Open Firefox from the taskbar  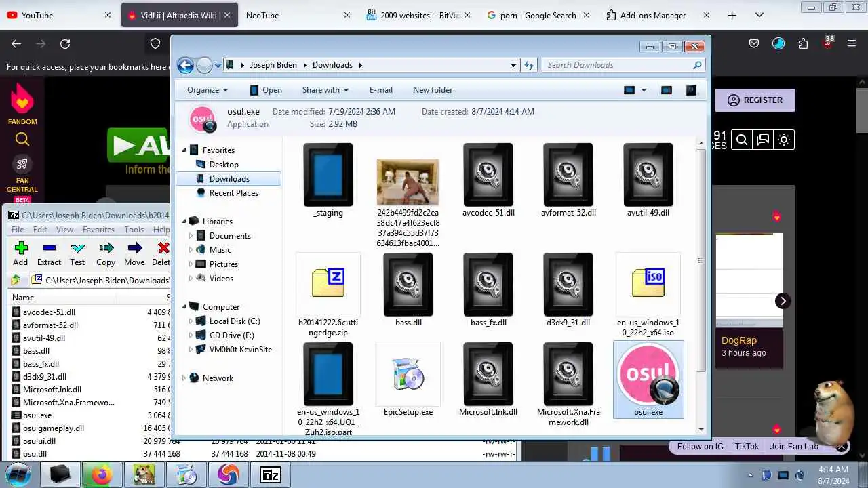tap(102, 475)
